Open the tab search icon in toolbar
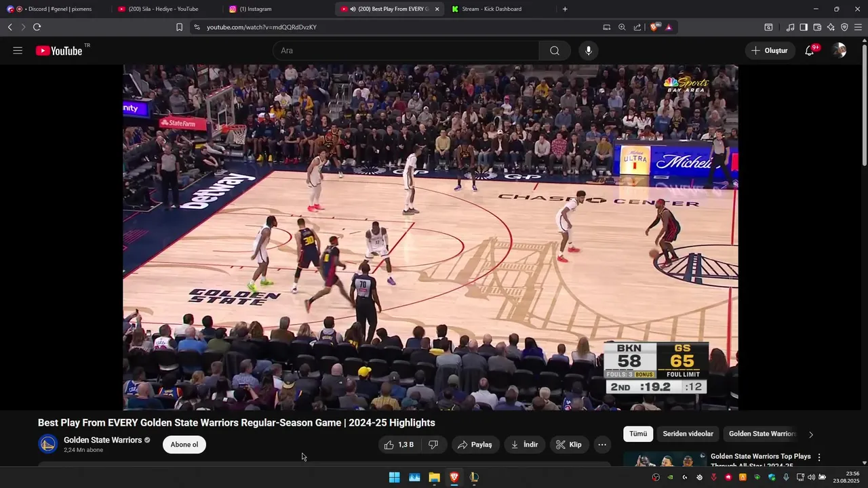The width and height of the screenshot is (868, 488). tap(768, 27)
